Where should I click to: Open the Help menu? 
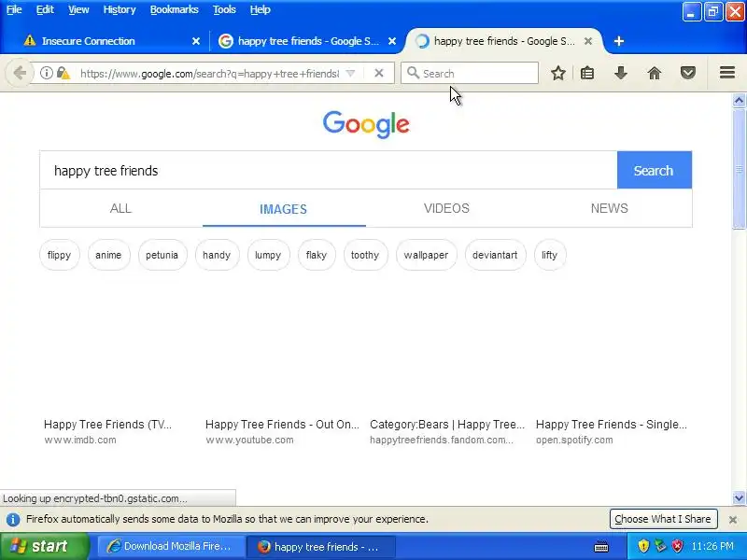pyautogui.click(x=261, y=9)
